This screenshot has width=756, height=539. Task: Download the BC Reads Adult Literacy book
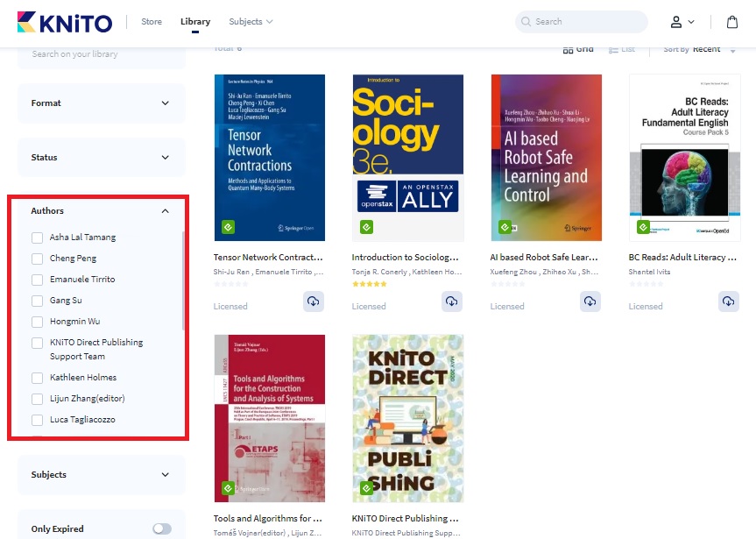(729, 301)
